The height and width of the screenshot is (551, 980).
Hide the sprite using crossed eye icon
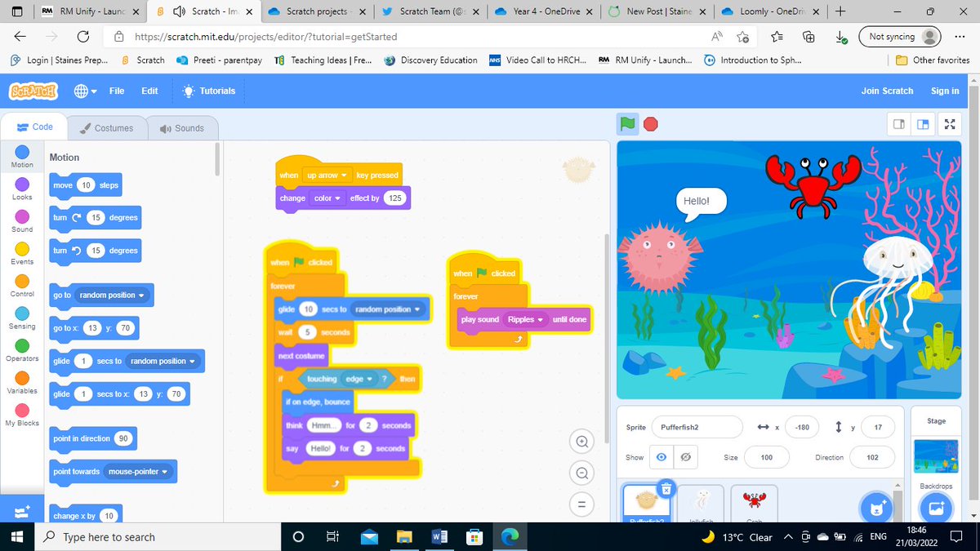[x=684, y=457]
